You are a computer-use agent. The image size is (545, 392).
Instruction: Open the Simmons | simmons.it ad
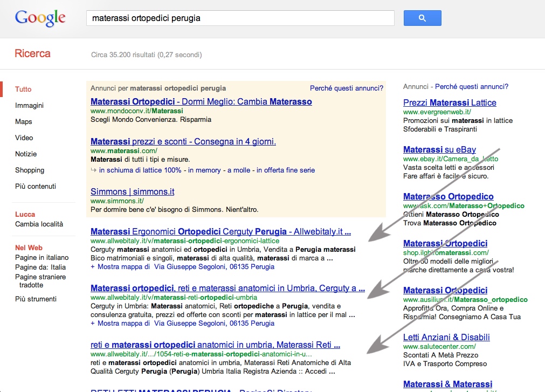click(132, 192)
